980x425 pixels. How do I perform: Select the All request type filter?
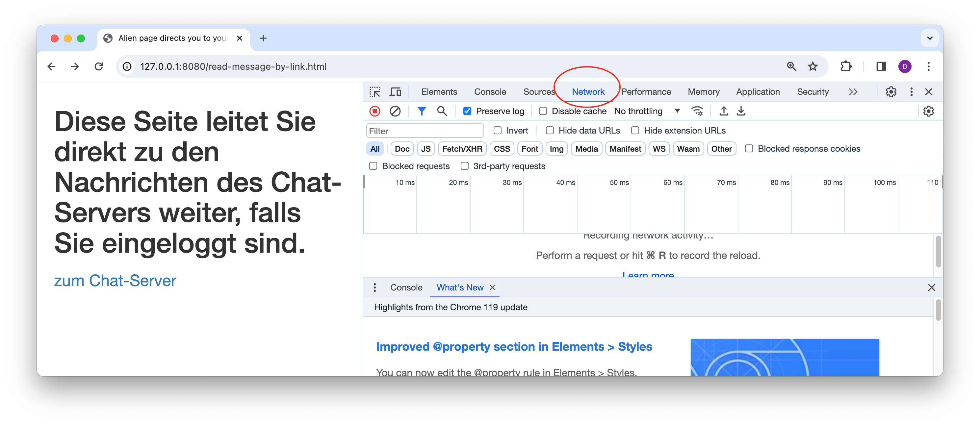375,149
